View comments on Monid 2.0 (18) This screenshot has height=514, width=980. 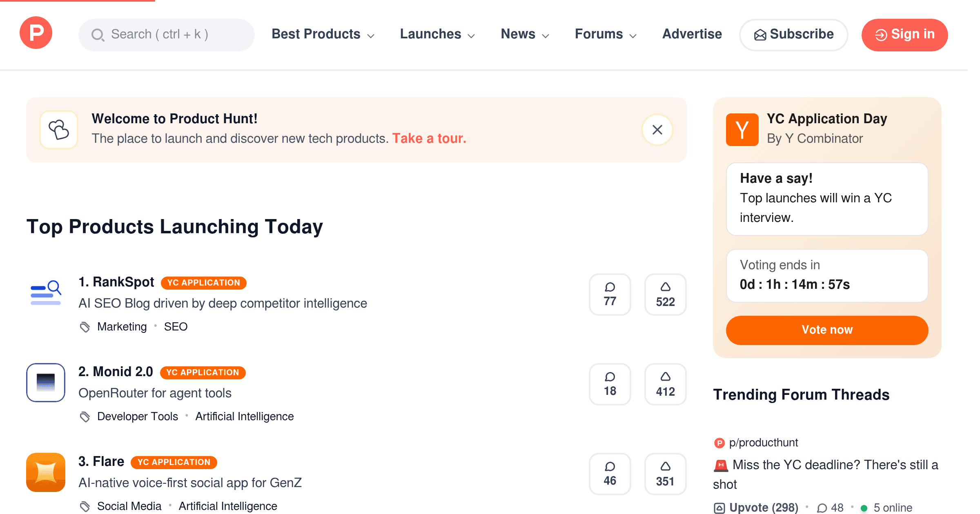click(610, 384)
